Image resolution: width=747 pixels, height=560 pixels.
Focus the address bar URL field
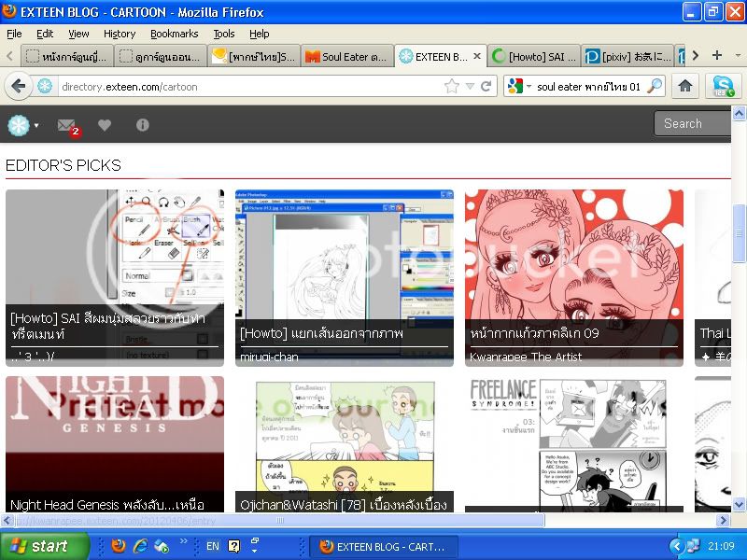point(250,87)
